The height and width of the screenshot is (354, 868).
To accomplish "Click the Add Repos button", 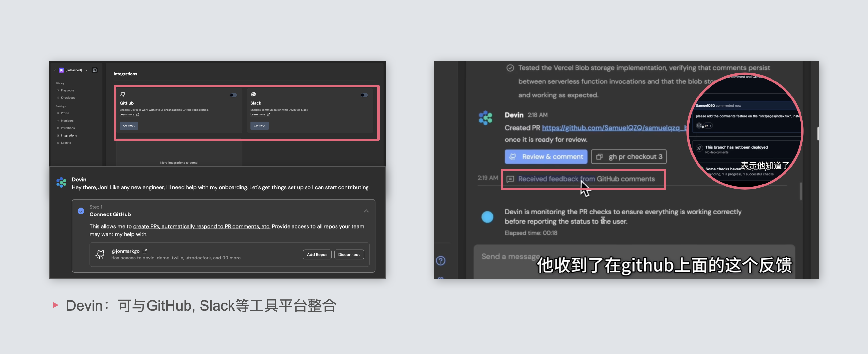I will click(317, 254).
